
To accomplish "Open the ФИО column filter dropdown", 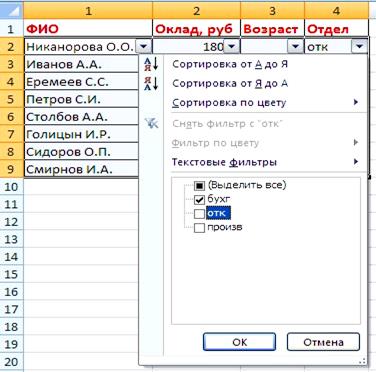I will [144, 46].
